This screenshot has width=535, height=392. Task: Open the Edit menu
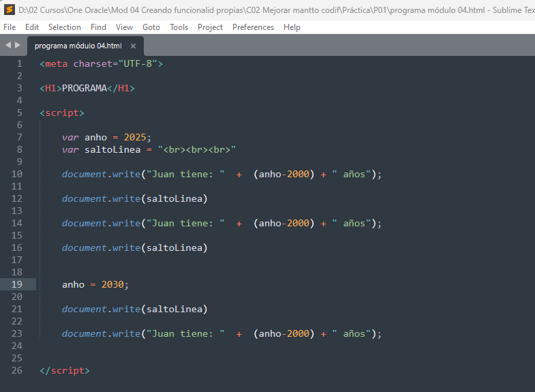[x=32, y=27]
